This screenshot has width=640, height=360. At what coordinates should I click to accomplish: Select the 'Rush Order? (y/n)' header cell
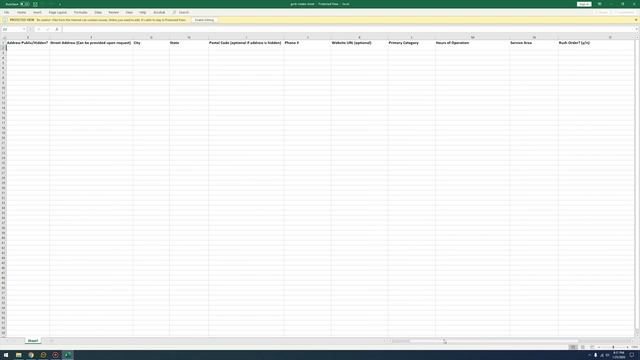tap(596, 43)
